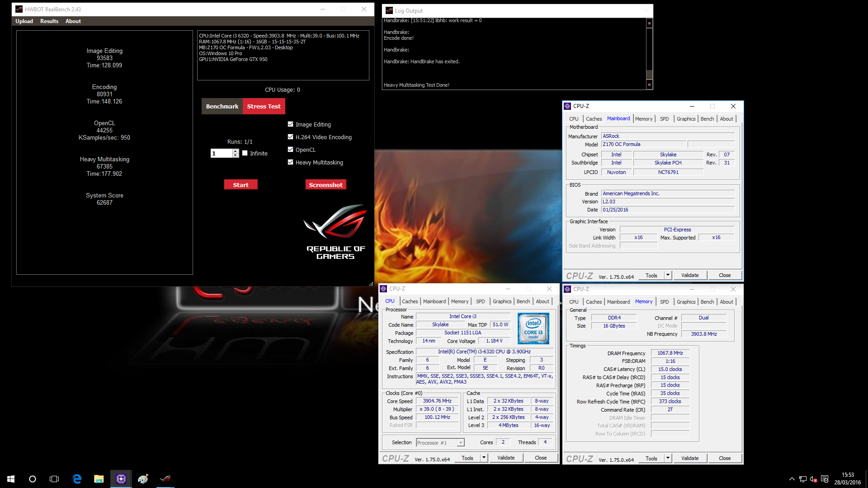Toggle Image Editing checkbox
The image size is (868, 488).
290,124
